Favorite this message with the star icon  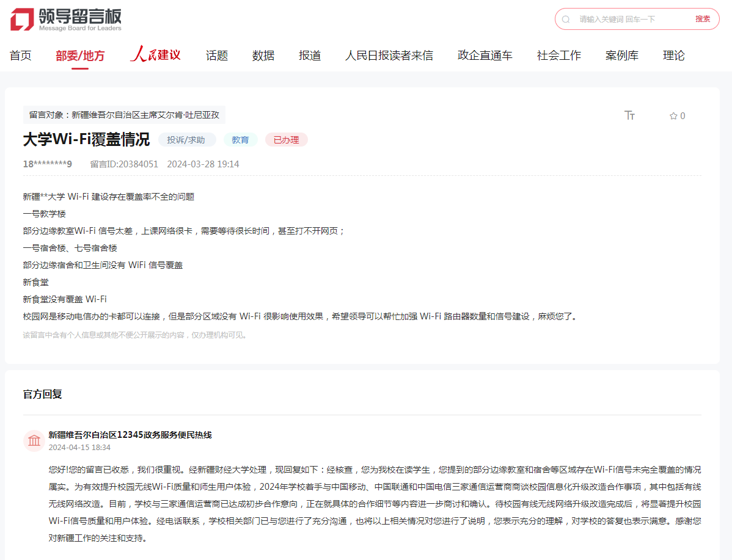pyautogui.click(x=673, y=116)
